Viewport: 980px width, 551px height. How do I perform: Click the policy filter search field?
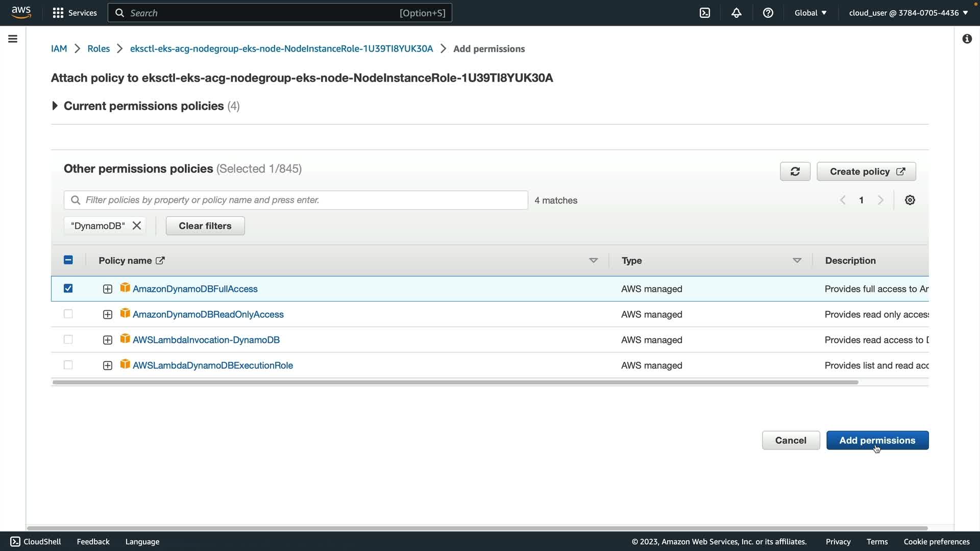pos(296,200)
